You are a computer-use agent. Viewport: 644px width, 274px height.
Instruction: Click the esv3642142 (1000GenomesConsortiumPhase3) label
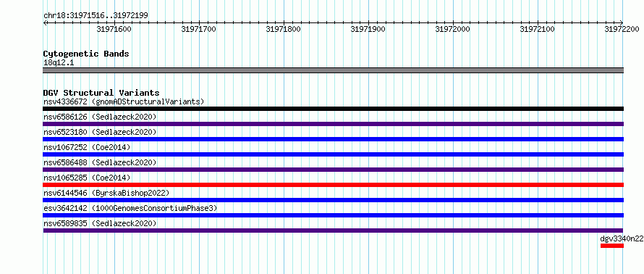(x=130, y=208)
